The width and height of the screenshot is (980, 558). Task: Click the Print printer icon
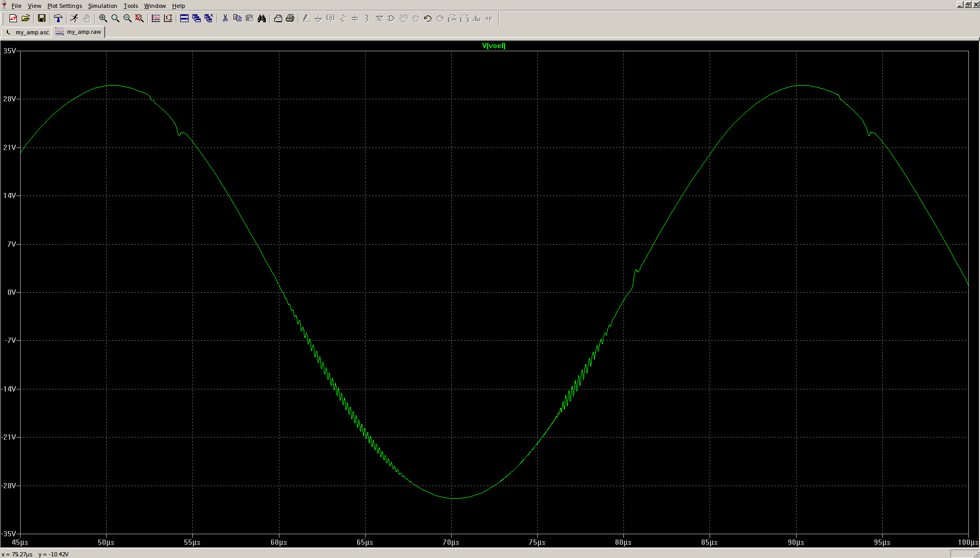point(290,18)
